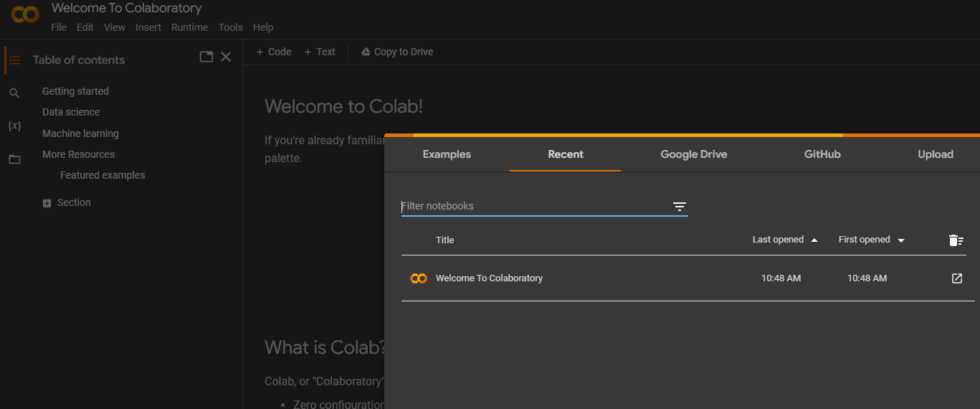Go to More Resources section

78,154
